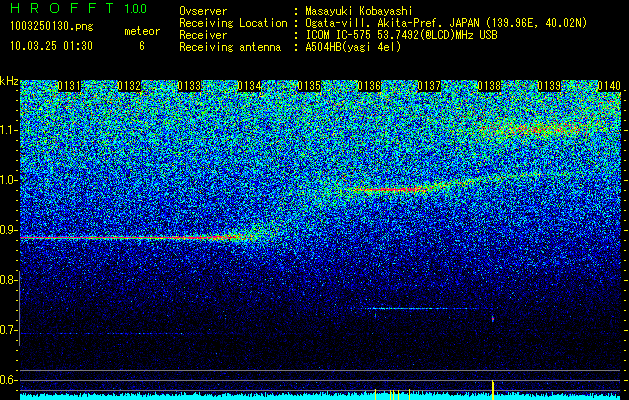
Task: Click the 0.6 frequency axis label
Action: pos(8,380)
